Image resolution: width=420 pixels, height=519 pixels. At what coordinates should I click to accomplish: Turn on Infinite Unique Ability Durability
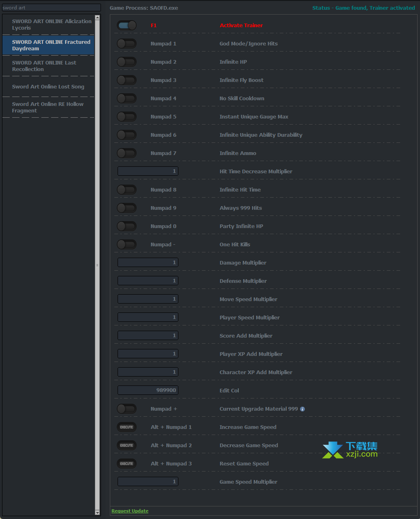126,135
